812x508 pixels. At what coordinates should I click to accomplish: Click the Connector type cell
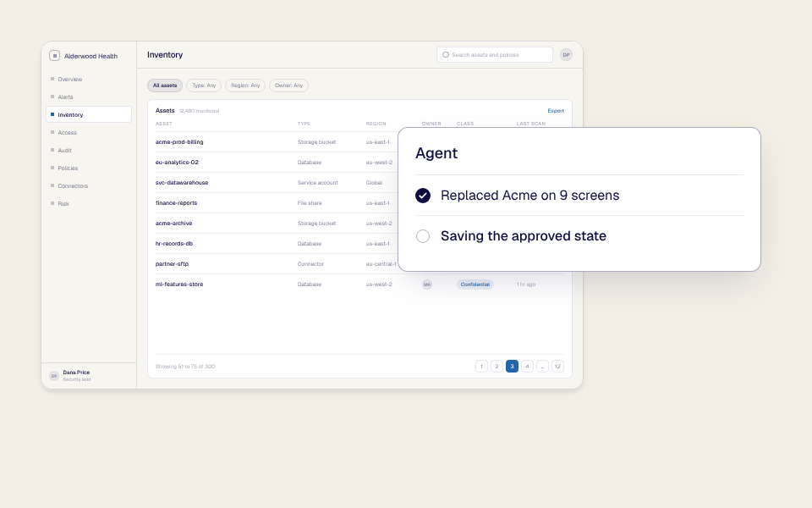(310, 264)
